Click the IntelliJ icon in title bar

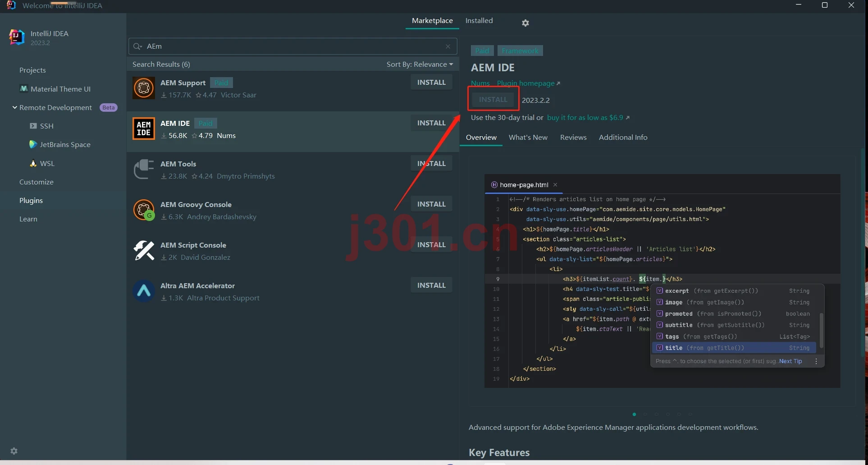coord(11,5)
